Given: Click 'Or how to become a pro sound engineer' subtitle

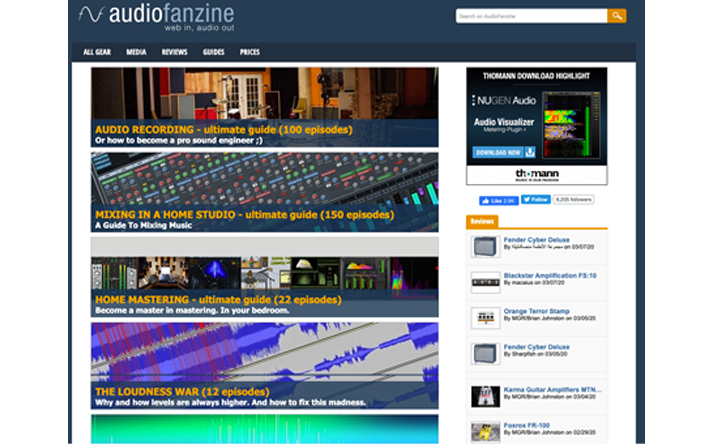Looking at the screenshot, I should click(x=179, y=141).
